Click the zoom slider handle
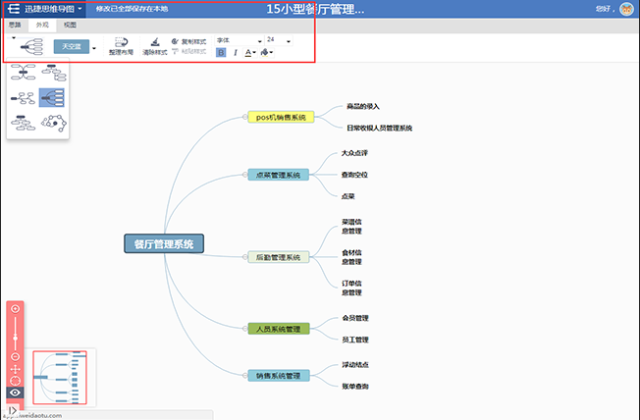Image resolution: width=640 pixels, height=420 pixels. [15, 338]
